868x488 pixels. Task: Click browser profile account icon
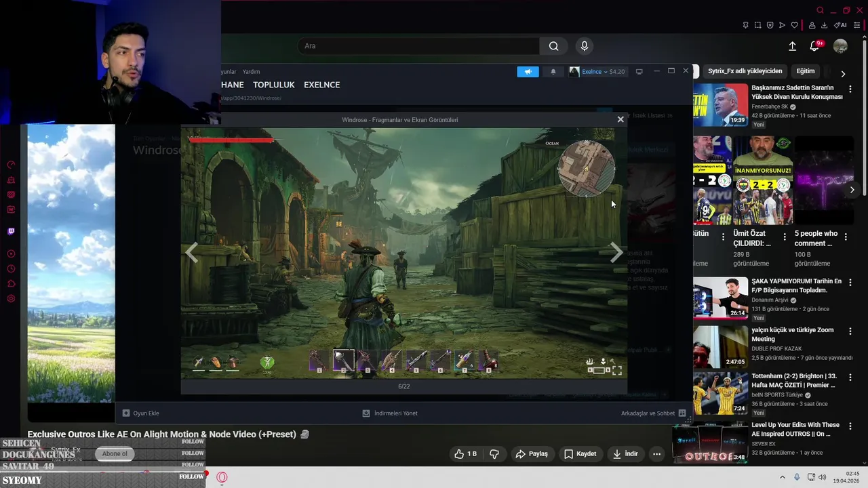[812, 25]
